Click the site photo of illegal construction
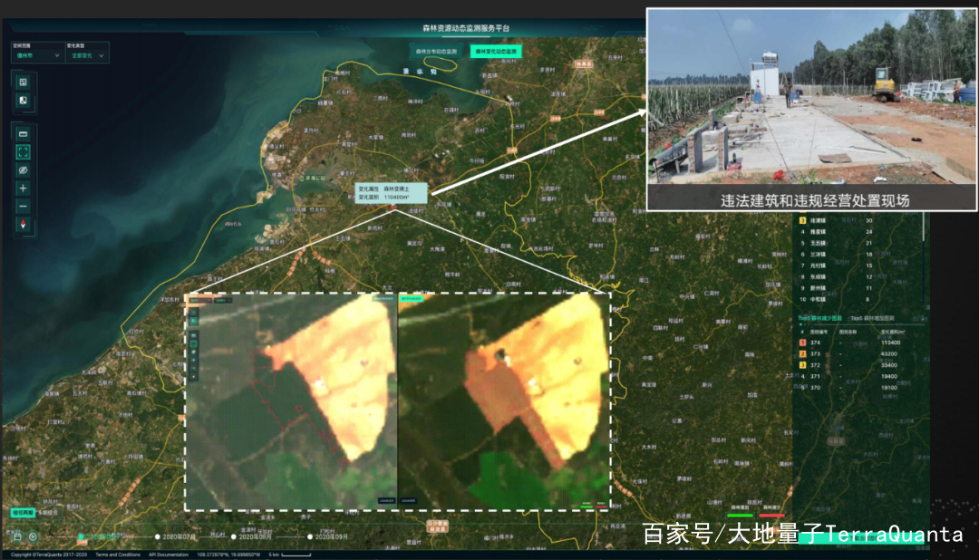979x560 pixels. pyautogui.click(x=811, y=110)
